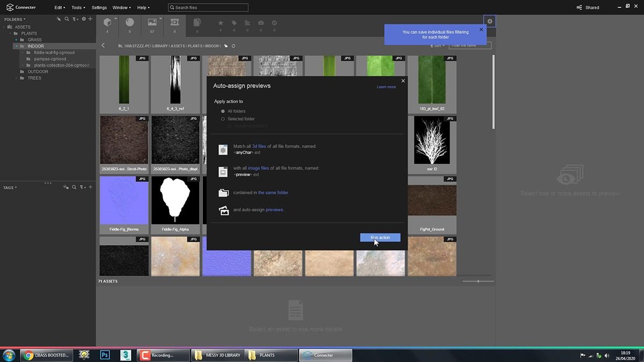This screenshot has height=362, width=644.
Task: Open Photoshop from the taskbar
Action: (105, 355)
